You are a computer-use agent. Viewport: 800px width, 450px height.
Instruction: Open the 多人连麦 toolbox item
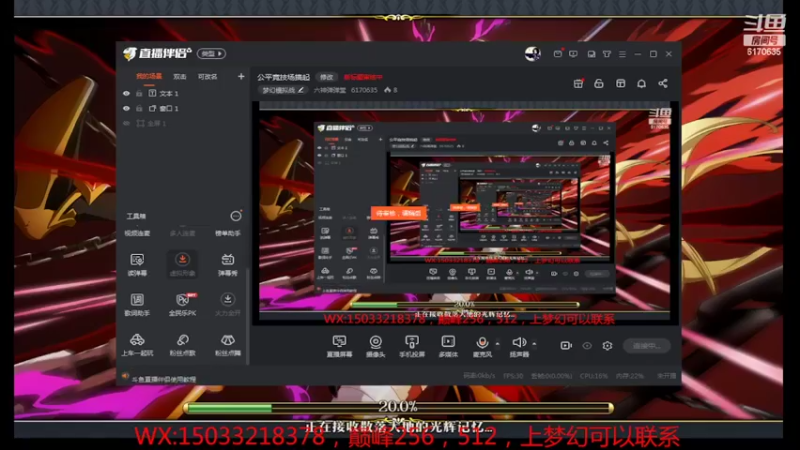pos(182,233)
